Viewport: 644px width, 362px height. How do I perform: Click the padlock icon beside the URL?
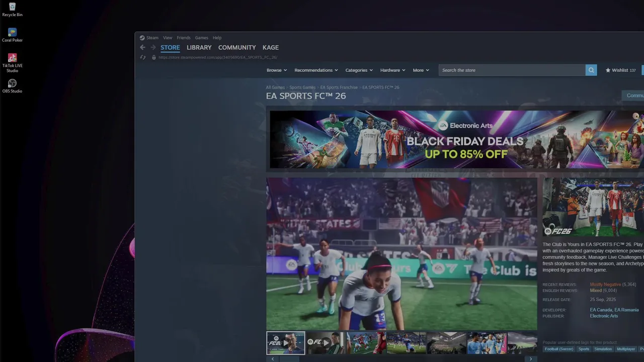point(154,57)
